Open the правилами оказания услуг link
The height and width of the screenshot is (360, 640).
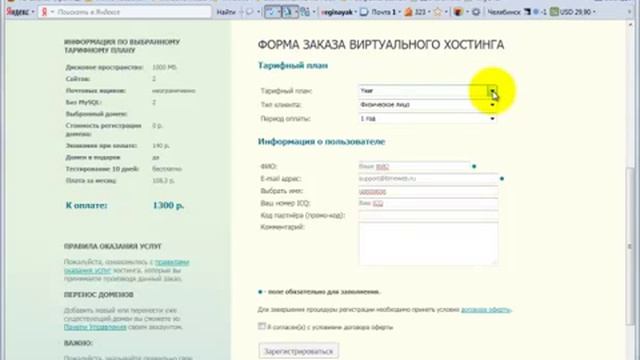click(127, 266)
